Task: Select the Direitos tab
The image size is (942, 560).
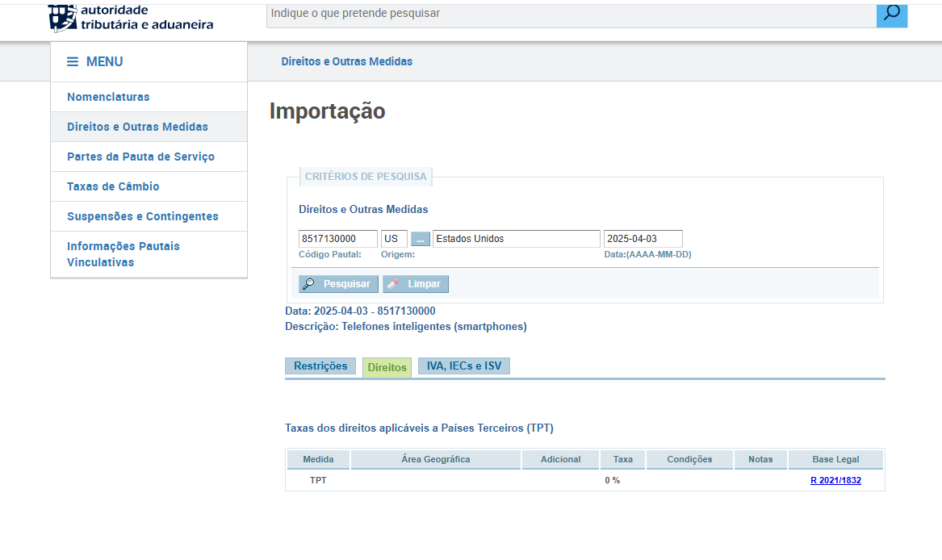Action: [387, 367]
